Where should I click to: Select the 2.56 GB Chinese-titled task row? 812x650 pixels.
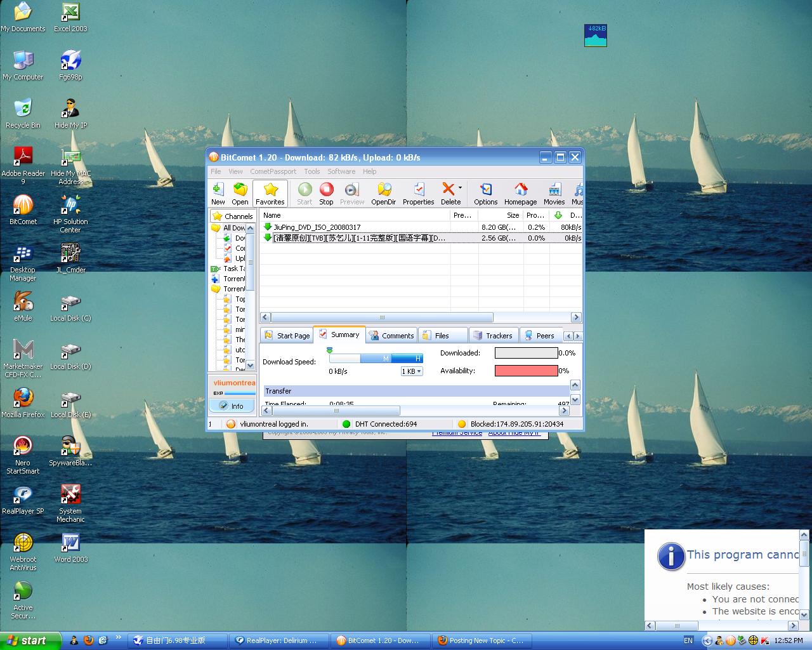point(421,238)
